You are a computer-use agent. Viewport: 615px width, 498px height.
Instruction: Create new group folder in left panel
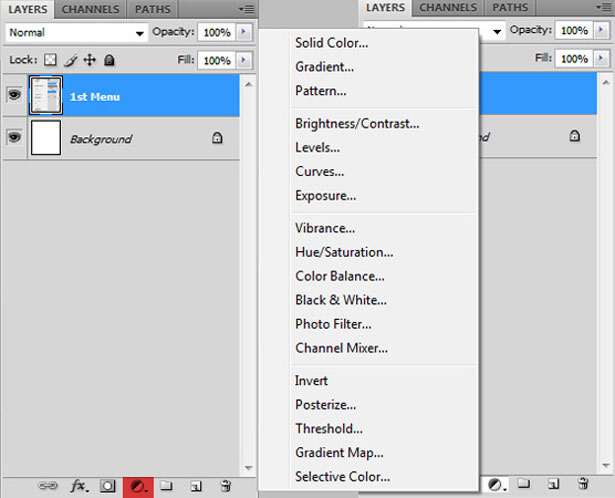coord(166,486)
